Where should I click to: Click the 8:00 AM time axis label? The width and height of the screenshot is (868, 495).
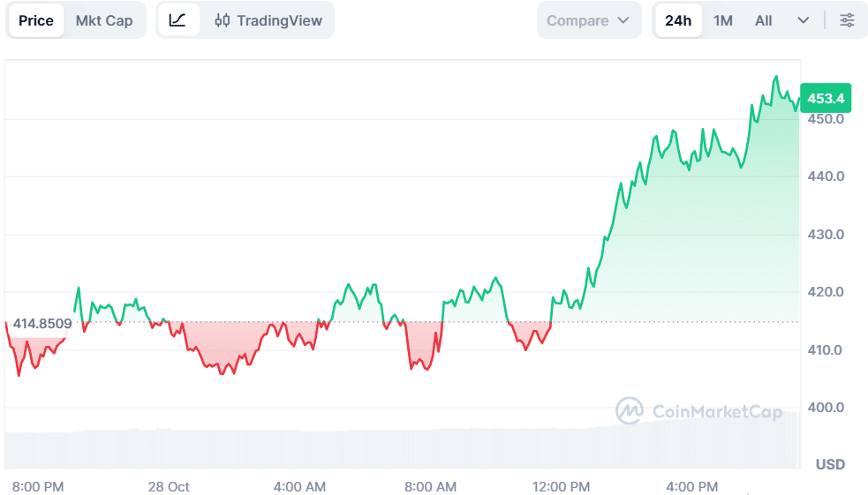pyautogui.click(x=430, y=486)
